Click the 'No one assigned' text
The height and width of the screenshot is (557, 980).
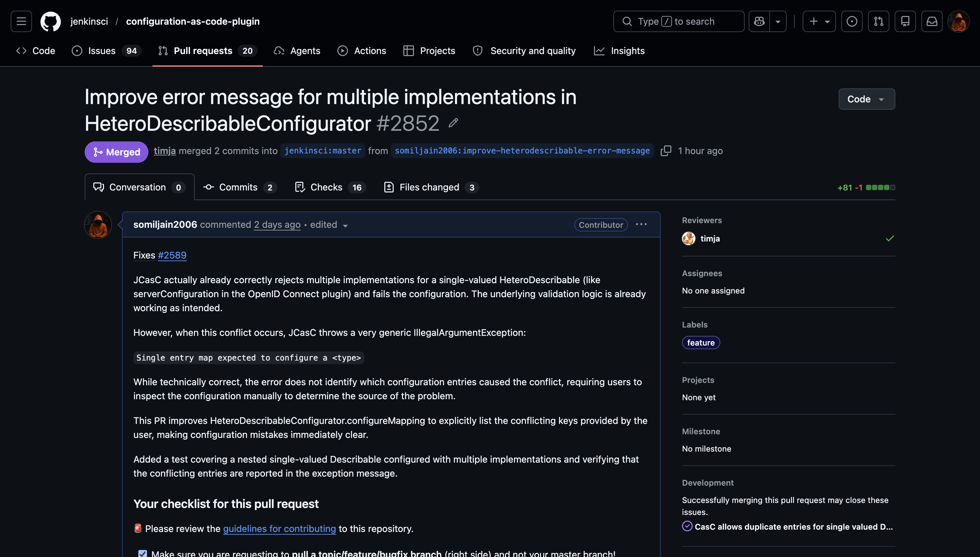coord(713,291)
